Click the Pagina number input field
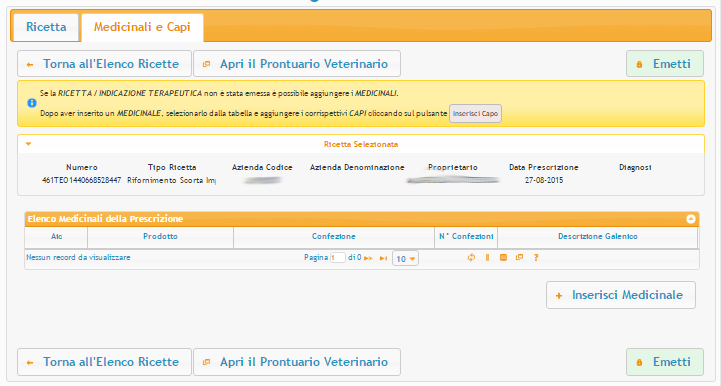721x386 pixels. point(338,258)
